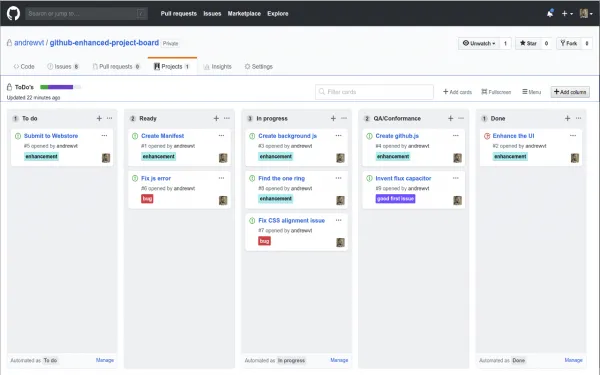
Task: Open the GitHub Octocat logo home
Action: coord(13,13)
